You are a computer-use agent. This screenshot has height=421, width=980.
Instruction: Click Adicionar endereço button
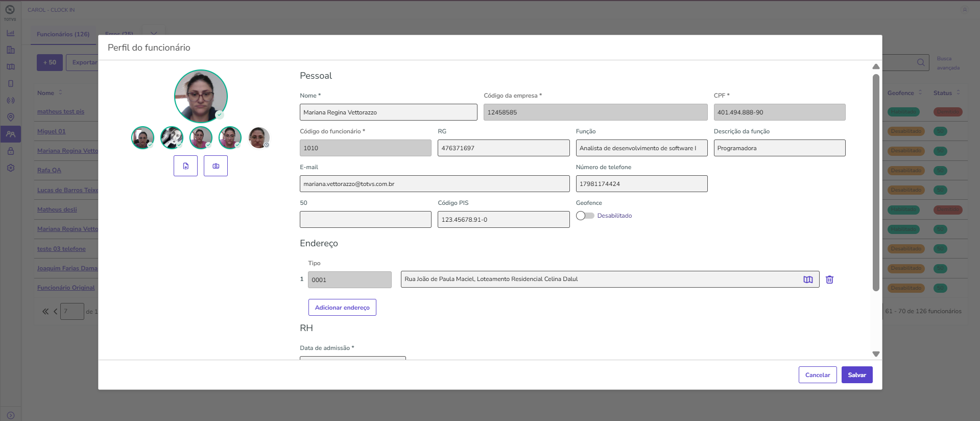[342, 308]
